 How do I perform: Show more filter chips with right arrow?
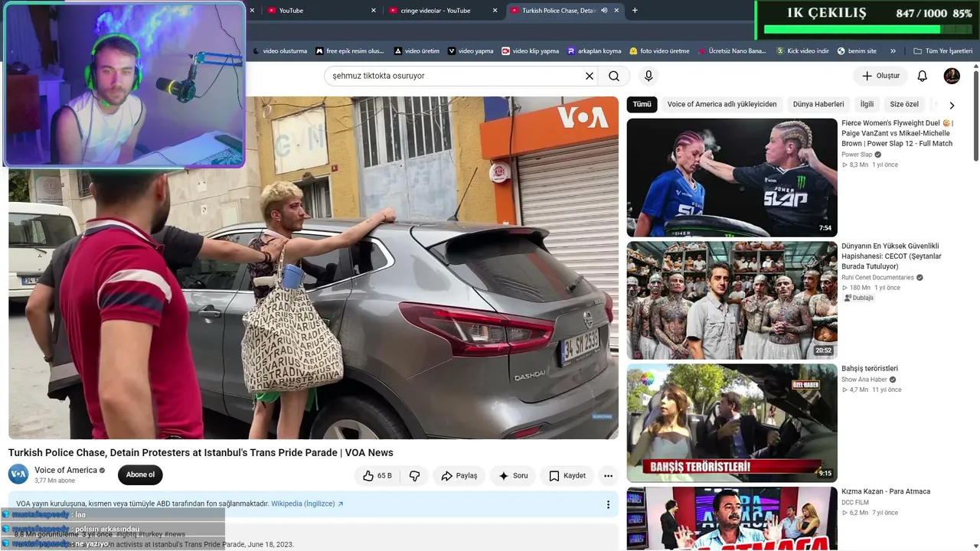[952, 105]
